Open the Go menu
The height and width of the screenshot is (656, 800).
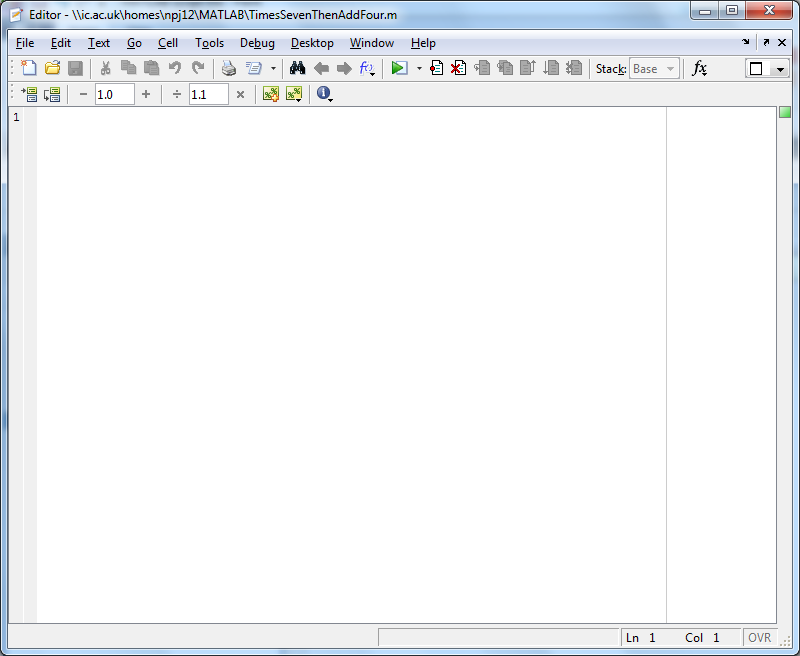point(134,43)
